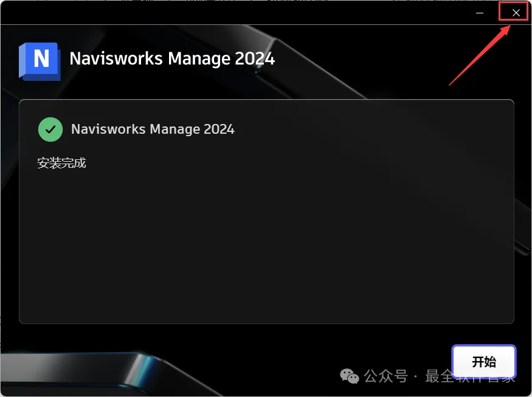Click the green checkmark success icon
The width and height of the screenshot is (532, 397).
point(50,129)
